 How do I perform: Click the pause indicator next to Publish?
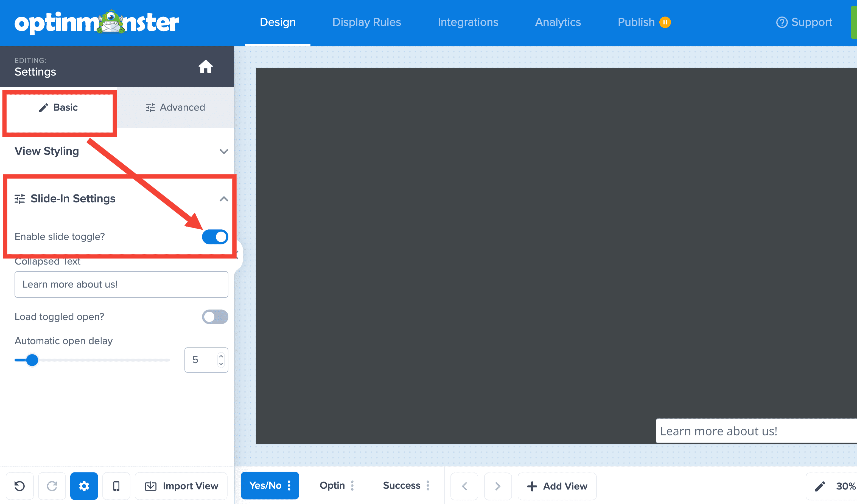[665, 22]
